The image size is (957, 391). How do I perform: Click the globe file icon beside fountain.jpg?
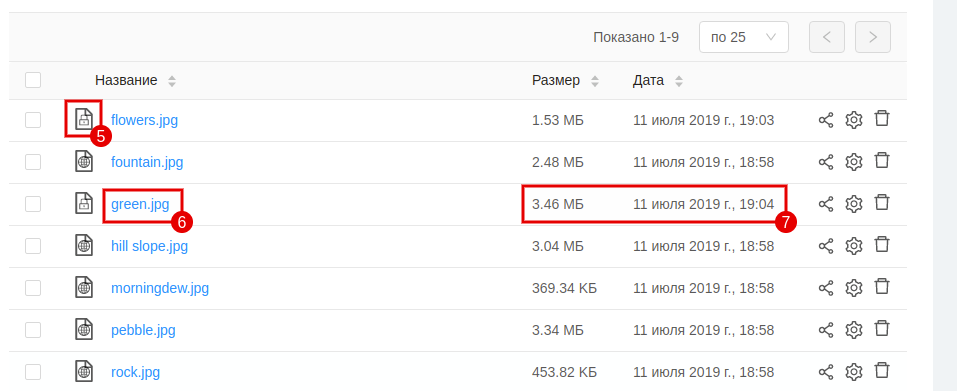click(84, 161)
